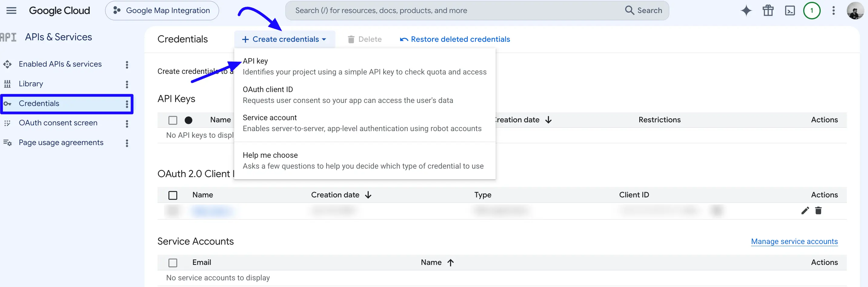Image resolution: width=868 pixels, height=287 pixels.
Task: Tick the Service Accounts select-all checkbox
Action: (x=173, y=263)
